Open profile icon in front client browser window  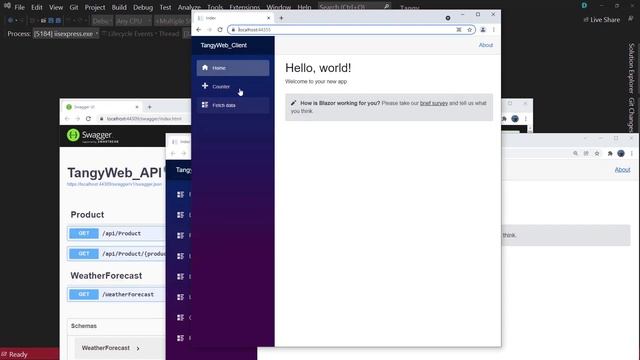point(483,30)
